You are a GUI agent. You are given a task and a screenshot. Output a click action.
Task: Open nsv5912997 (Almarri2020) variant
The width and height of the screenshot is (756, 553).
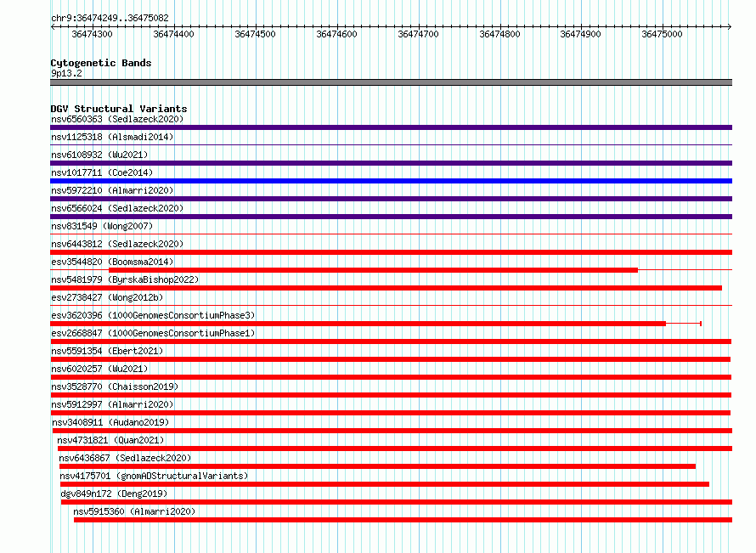112,404
